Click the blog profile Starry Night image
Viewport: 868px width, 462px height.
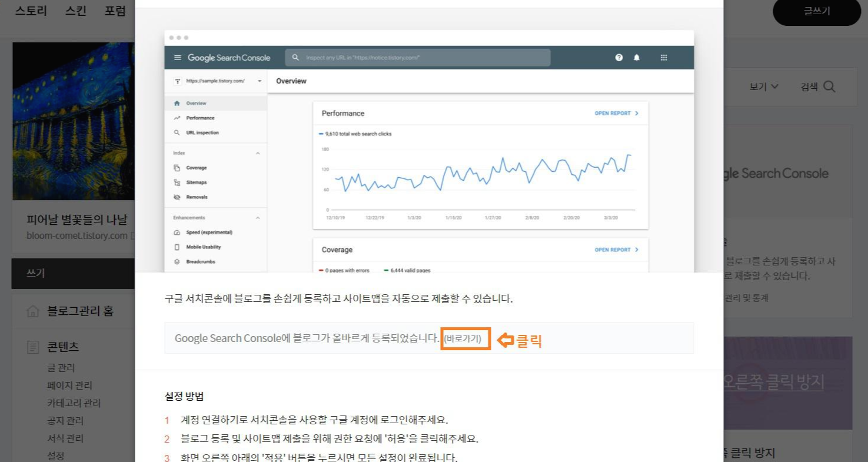tap(74, 121)
